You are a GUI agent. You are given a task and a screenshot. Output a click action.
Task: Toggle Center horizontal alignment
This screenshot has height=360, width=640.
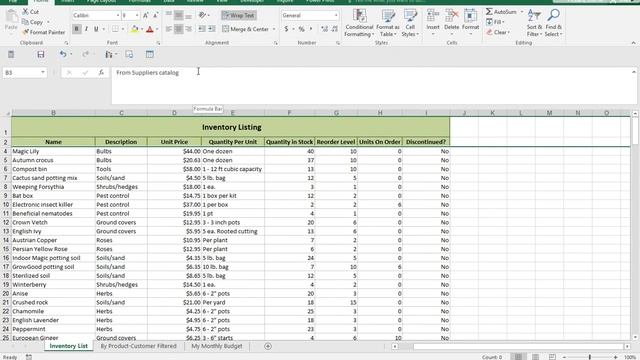(178, 29)
